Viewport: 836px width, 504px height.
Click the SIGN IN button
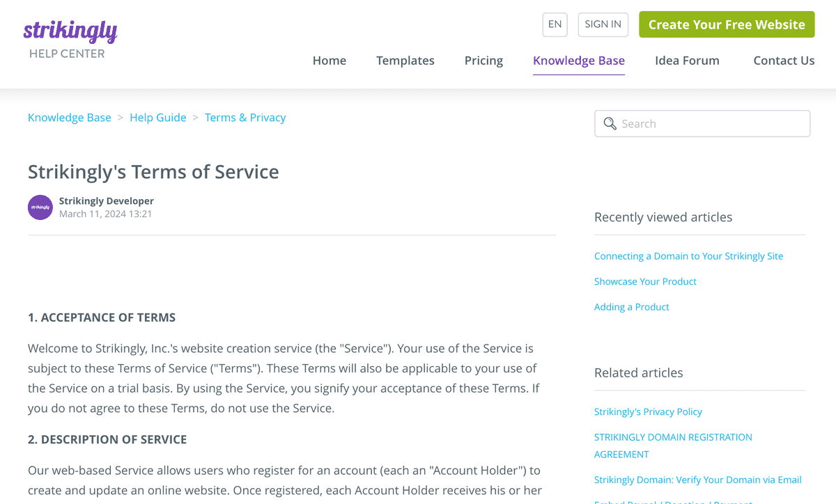pyautogui.click(x=603, y=24)
